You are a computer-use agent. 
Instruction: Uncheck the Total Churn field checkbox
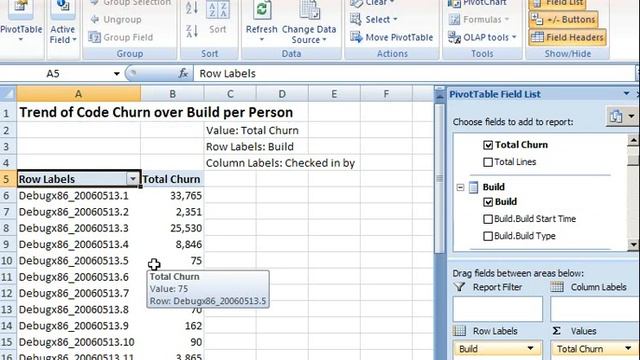[x=488, y=145]
